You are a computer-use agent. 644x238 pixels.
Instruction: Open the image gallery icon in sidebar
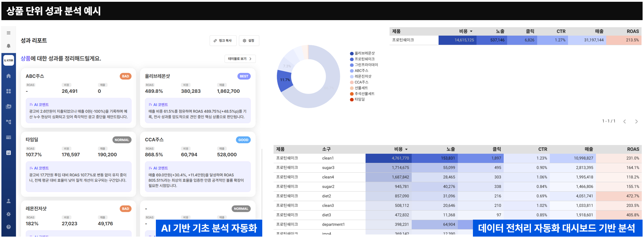[x=8, y=106]
